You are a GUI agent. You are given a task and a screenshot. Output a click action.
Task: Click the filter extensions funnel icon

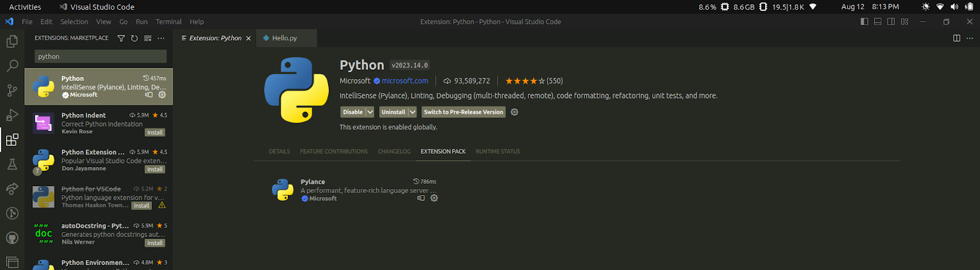(121, 38)
